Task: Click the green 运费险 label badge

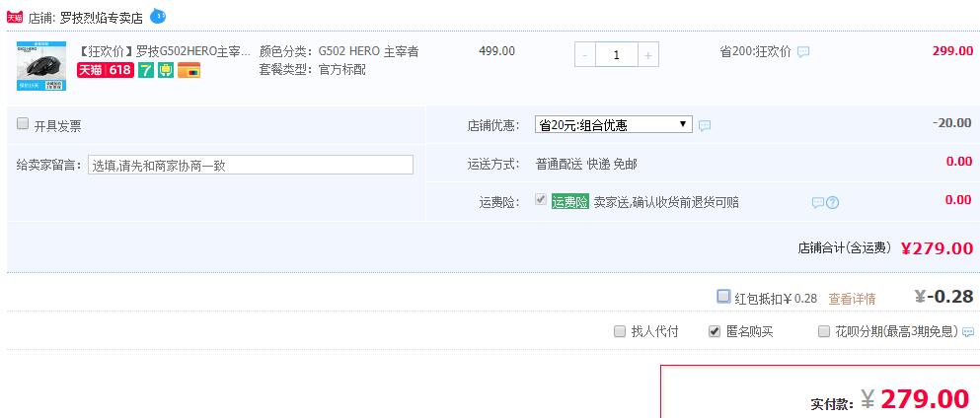Action: [x=570, y=202]
